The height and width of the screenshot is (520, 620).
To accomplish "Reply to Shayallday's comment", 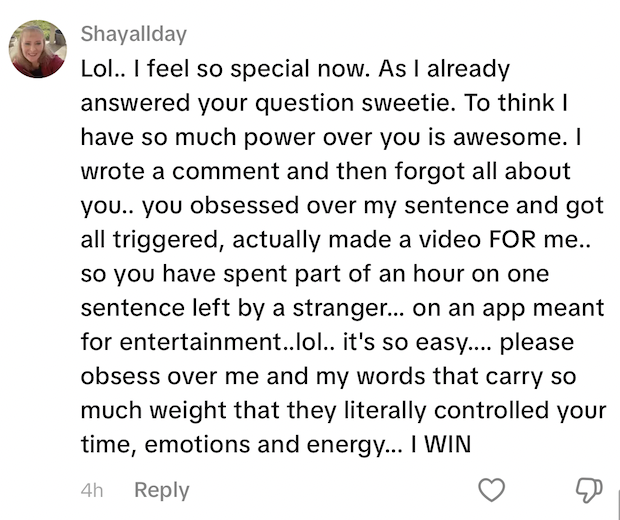I will [162, 490].
